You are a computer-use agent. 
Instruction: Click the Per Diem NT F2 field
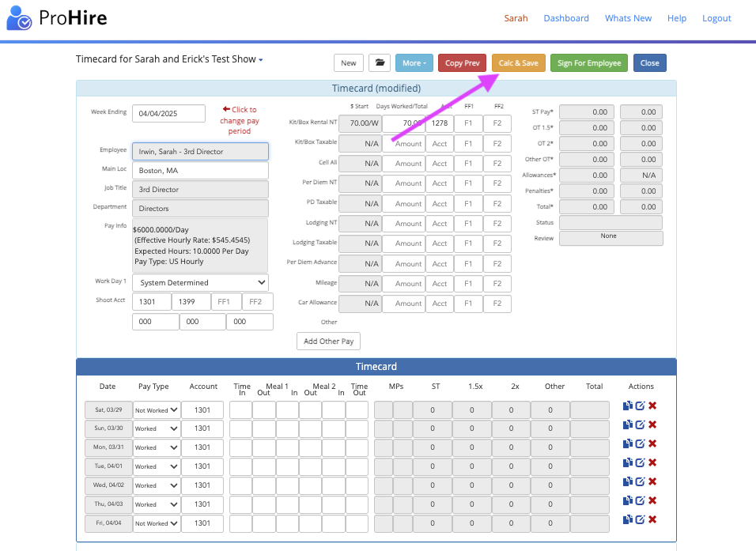click(497, 183)
